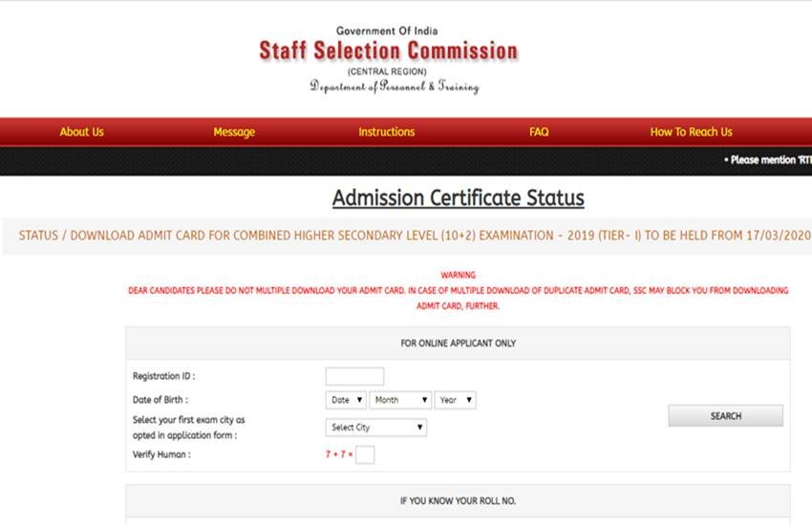Click the Verify Human answer box
The height and width of the screenshot is (525, 812).
click(x=365, y=454)
